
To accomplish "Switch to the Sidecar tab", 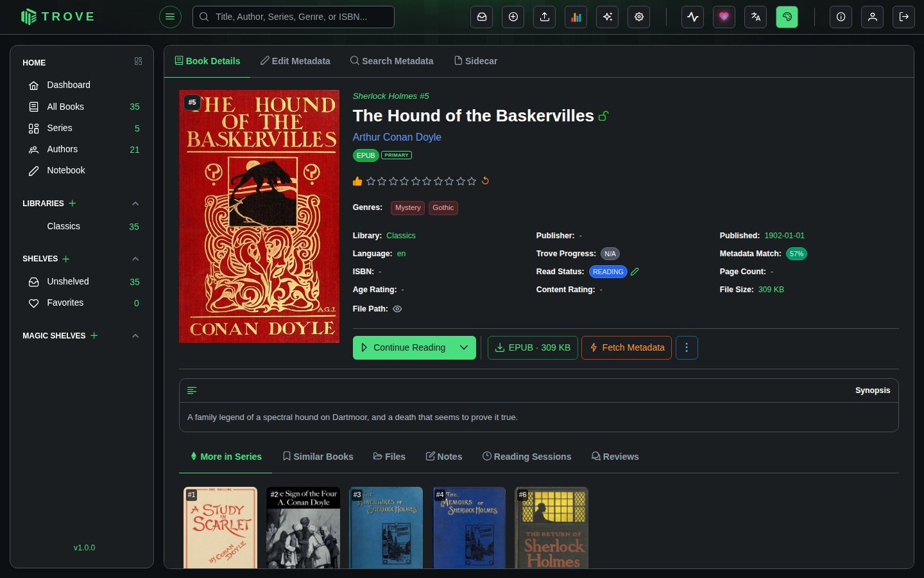I will point(475,61).
